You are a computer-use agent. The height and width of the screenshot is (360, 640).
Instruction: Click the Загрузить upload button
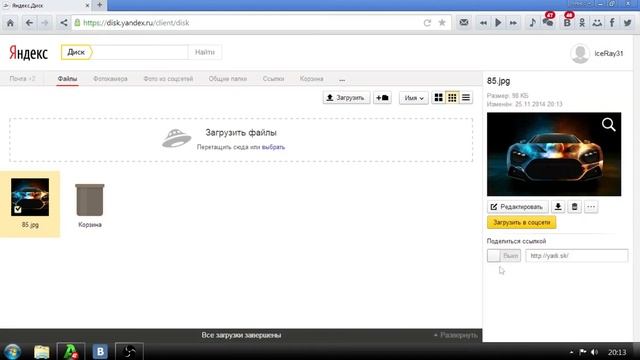[346, 98]
